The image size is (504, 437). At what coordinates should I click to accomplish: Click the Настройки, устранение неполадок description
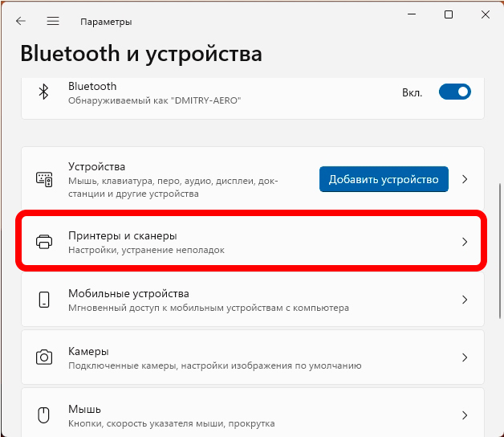click(x=147, y=250)
